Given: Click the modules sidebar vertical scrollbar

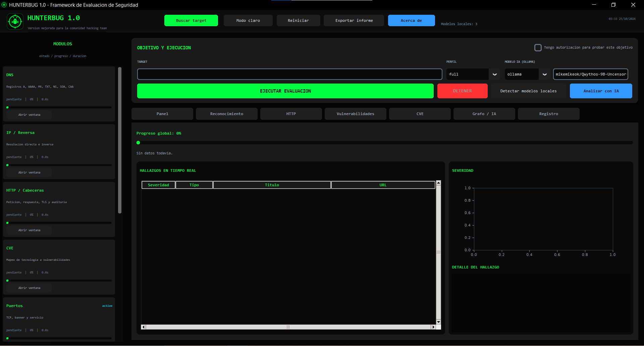Looking at the screenshot, I should click(120, 140).
